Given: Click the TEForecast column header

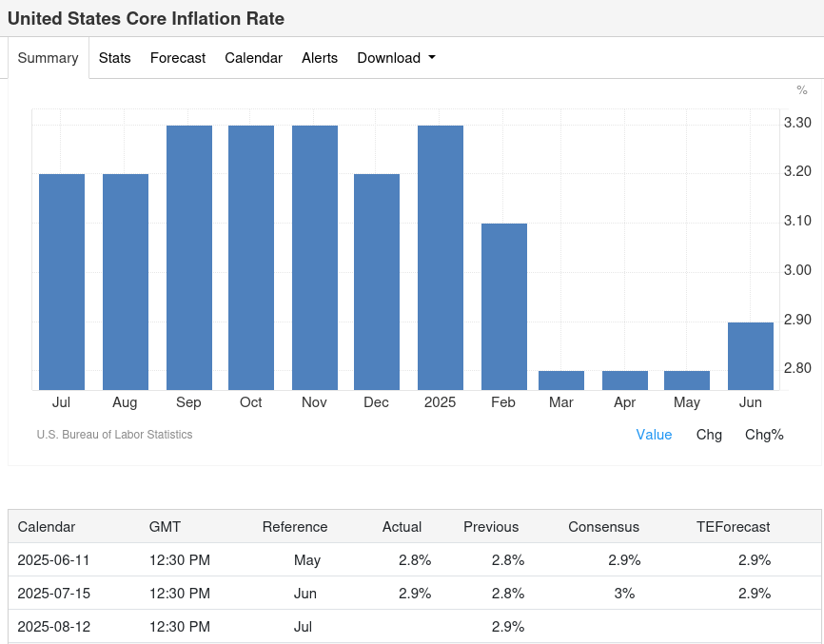Looking at the screenshot, I should coord(733,527).
